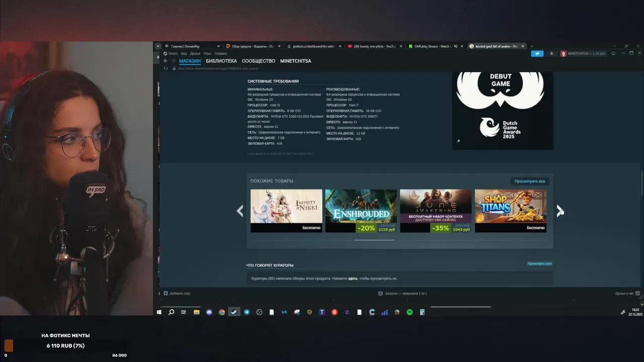This screenshot has width=644, height=362.
Task: Open Друзья и чат panel
Action: coord(627,293)
